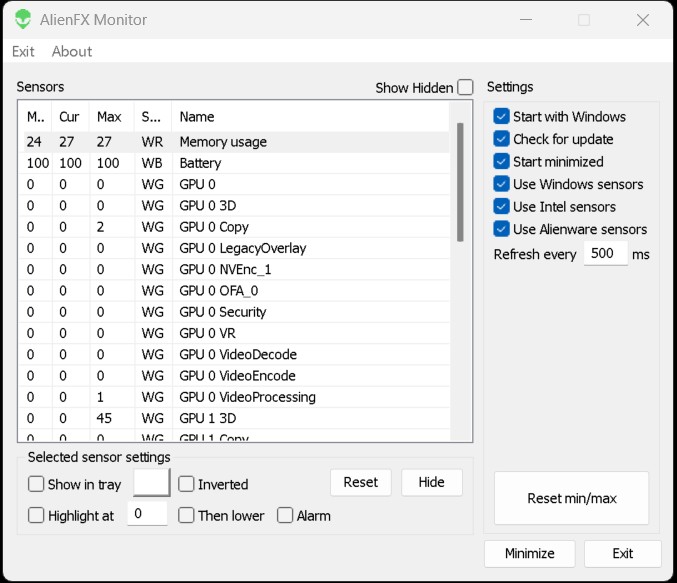Image resolution: width=677 pixels, height=583 pixels.
Task: Click the Reset button
Action: (361, 482)
